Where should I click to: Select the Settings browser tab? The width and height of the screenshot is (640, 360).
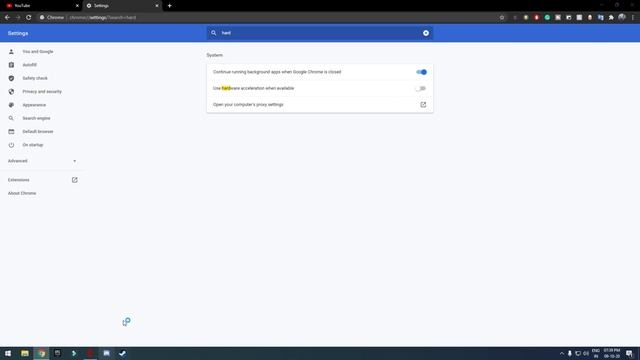point(122,6)
